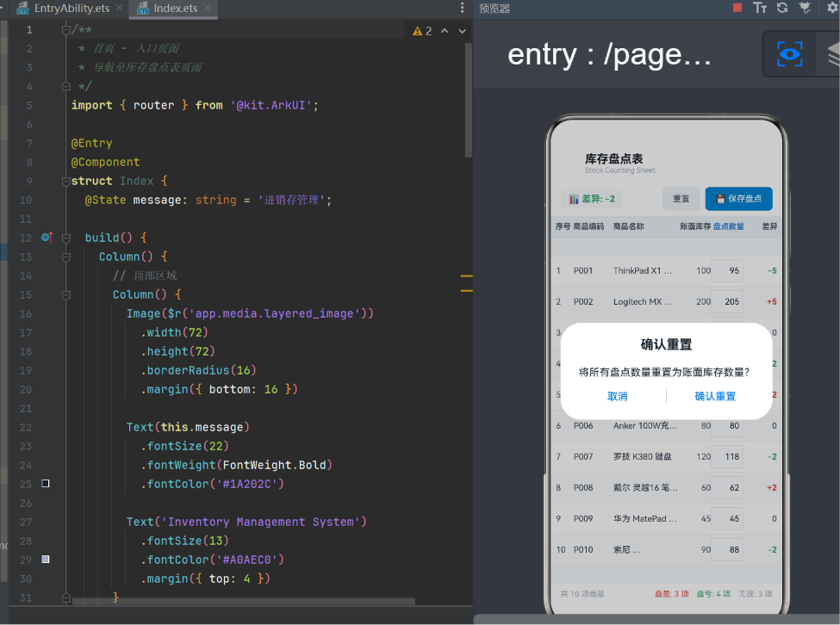Open previewer settings gear

click(832, 8)
